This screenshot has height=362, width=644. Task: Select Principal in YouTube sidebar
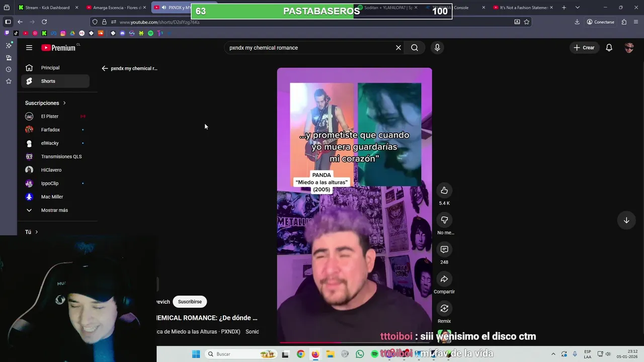(55, 68)
